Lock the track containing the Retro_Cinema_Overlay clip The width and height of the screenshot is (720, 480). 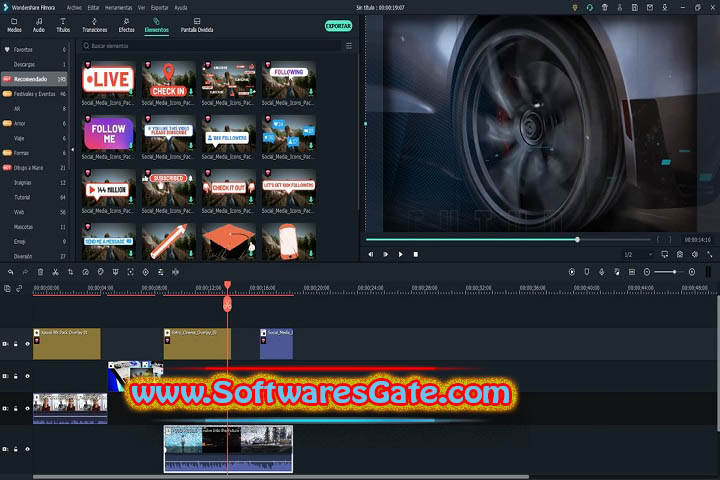16,344
